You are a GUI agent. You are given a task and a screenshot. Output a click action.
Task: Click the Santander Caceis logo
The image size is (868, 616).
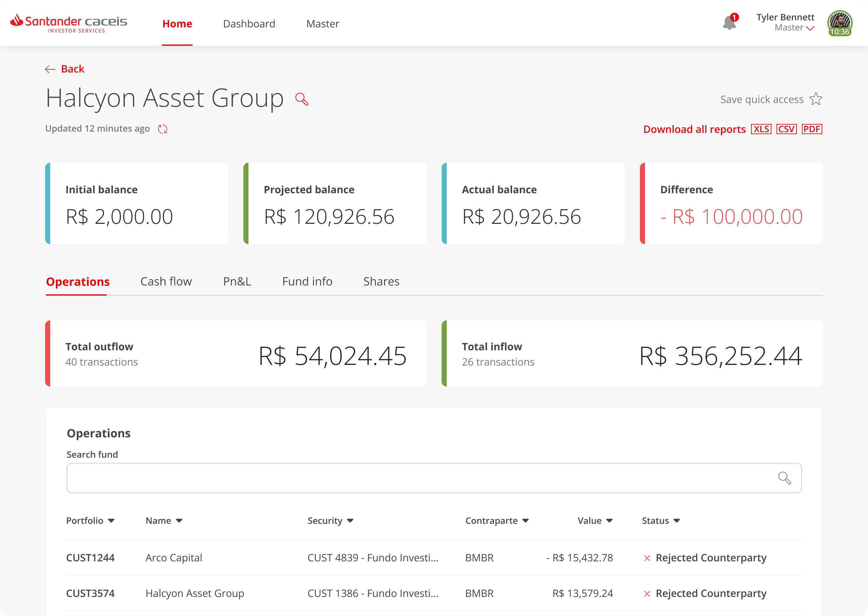point(69,23)
